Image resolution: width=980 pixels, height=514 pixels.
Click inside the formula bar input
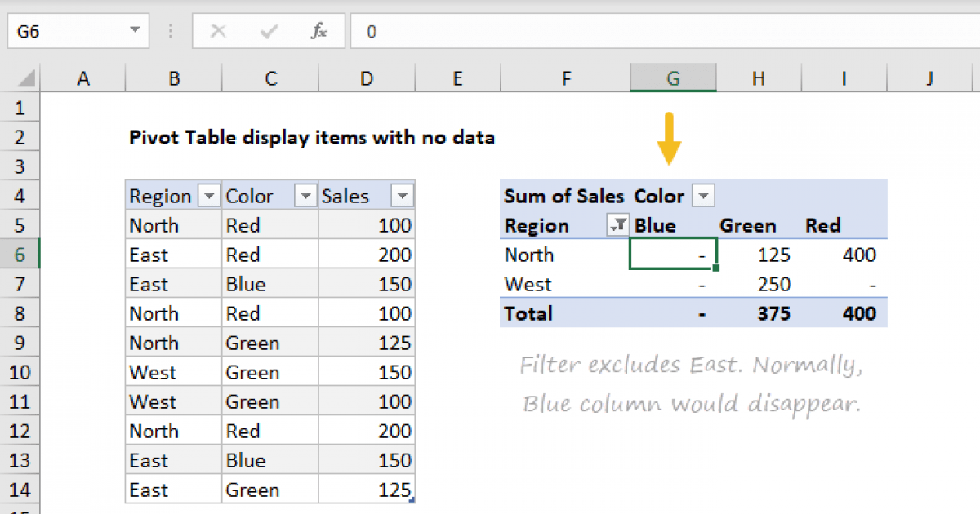pos(653,32)
